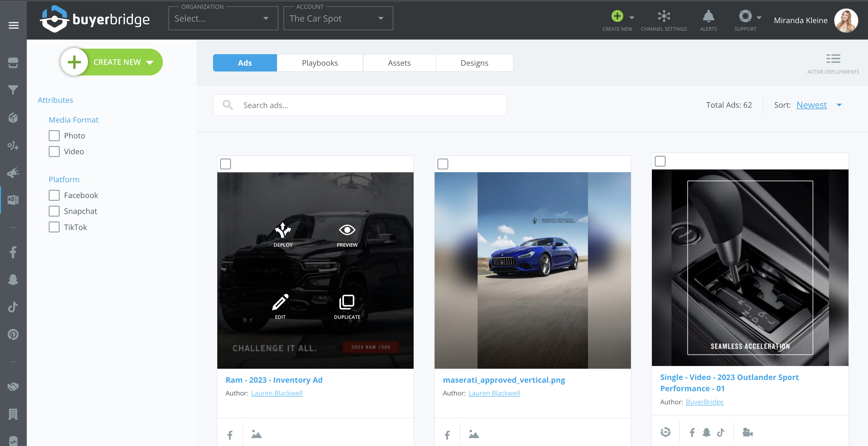Click the Total Ads: 62 text
The width and height of the screenshot is (868, 446).
tap(729, 105)
